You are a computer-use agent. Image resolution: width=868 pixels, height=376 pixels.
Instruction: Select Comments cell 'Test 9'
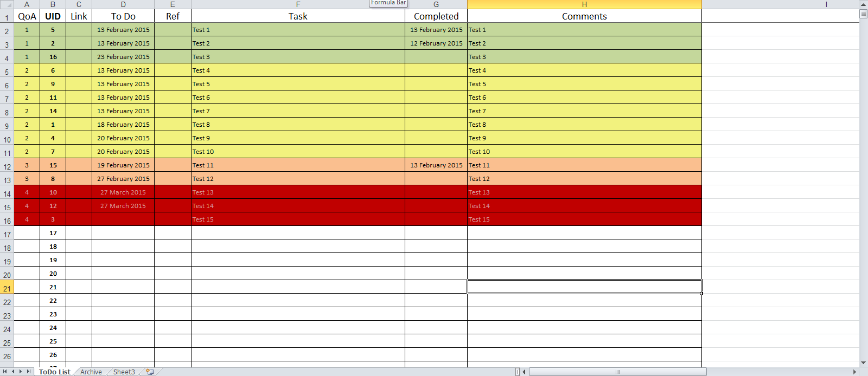pos(584,138)
